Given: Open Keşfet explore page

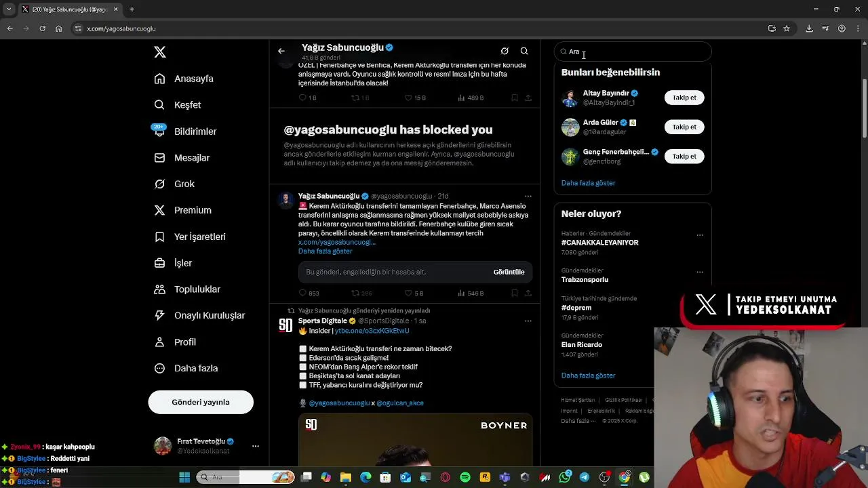Looking at the screenshot, I should click(178, 105).
